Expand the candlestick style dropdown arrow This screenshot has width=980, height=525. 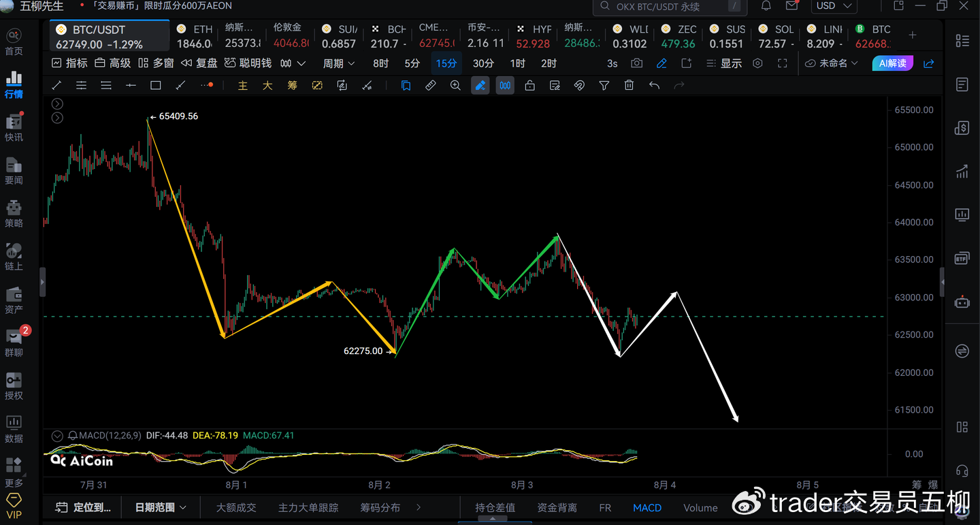(x=301, y=63)
